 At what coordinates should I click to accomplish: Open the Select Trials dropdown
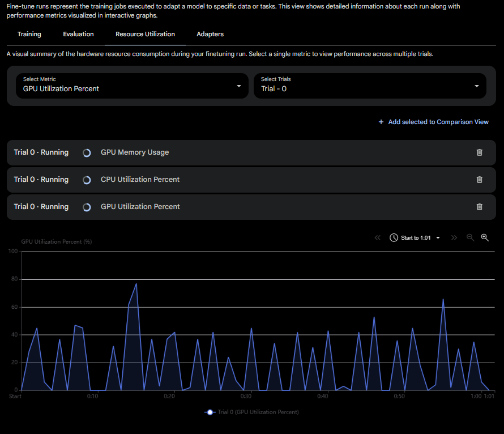[370, 86]
